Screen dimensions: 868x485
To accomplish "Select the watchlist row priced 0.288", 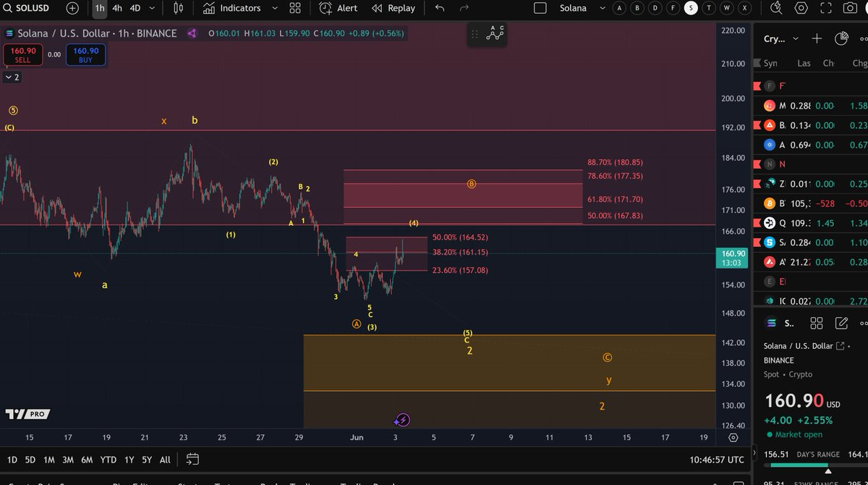I will (811, 106).
